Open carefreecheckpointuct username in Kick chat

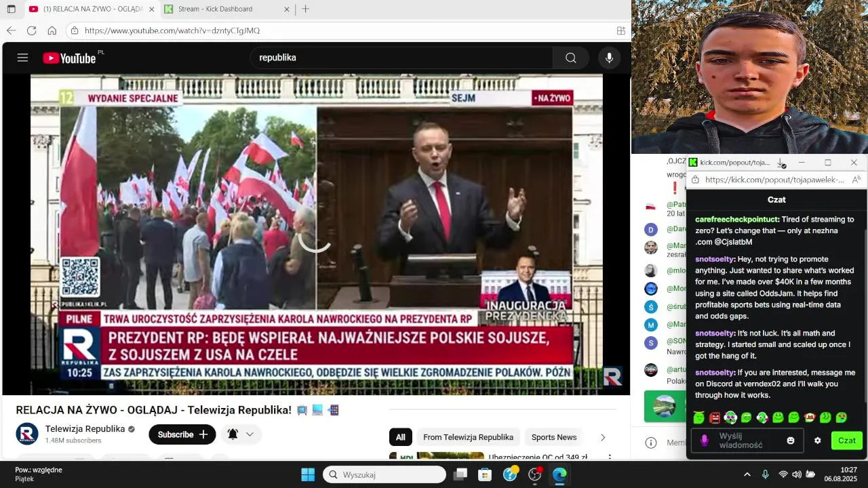coord(737,220)
